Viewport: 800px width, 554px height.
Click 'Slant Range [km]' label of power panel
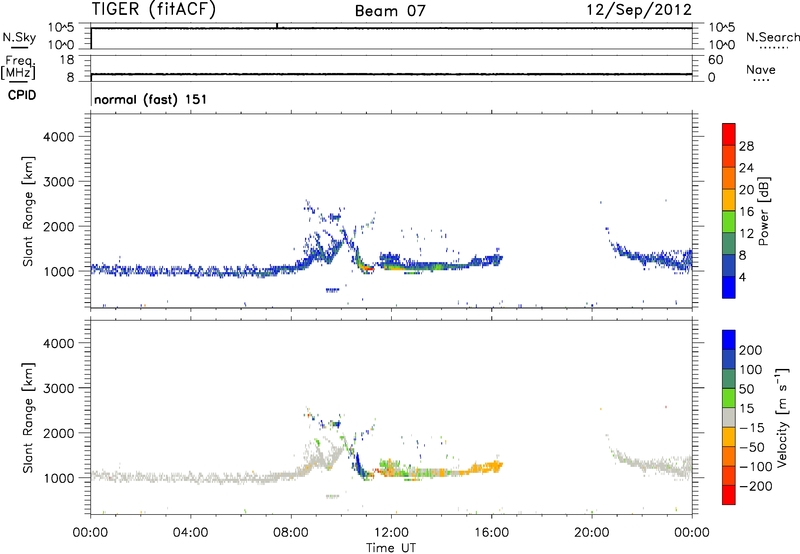click(x=28, y=211)
